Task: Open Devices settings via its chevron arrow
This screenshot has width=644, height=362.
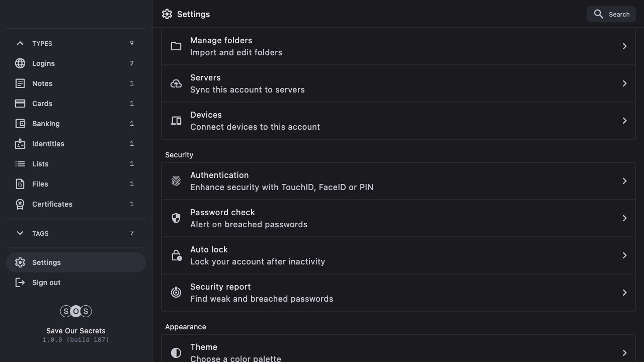Action: point(624,121)
